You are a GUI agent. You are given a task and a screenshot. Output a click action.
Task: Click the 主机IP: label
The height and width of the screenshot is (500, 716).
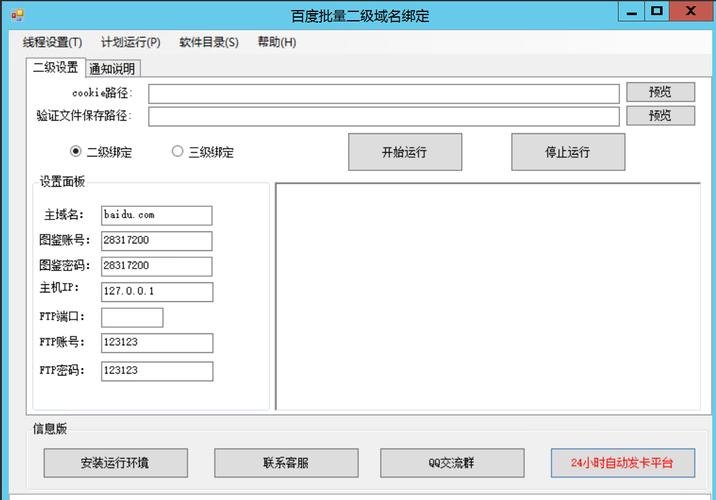point(59,288)
